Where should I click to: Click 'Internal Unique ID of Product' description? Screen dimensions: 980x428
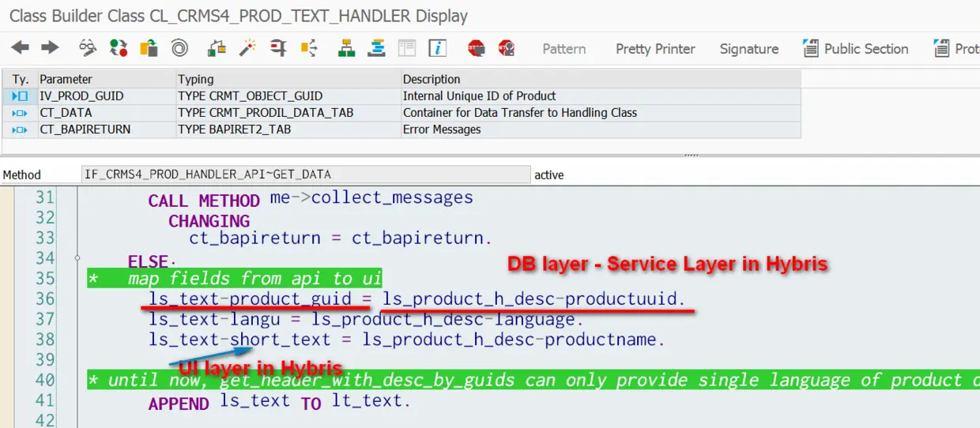(601, 96)
